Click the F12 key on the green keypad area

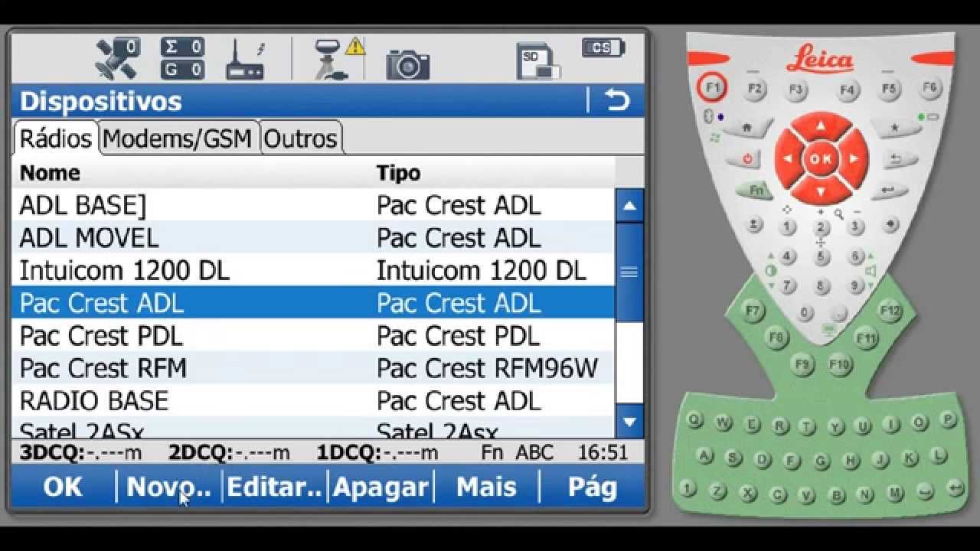pos(890,311)
